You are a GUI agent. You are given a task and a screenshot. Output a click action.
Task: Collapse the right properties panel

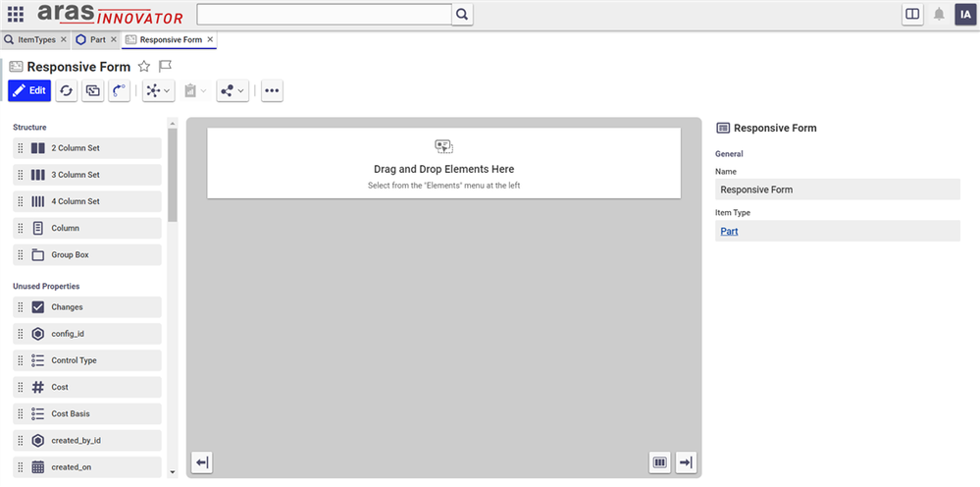(x=686, y=462)
